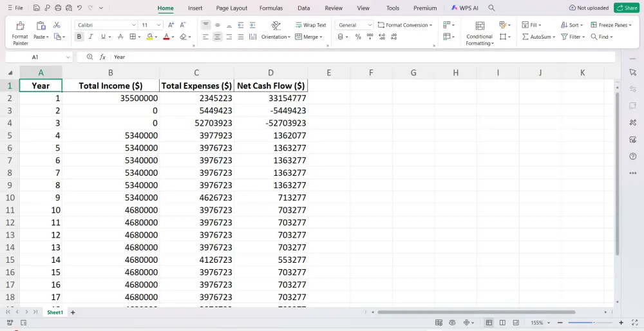Click the Print icon
Image resolution: width=644 pixels, height=331 pixels.
click(58, 8)
